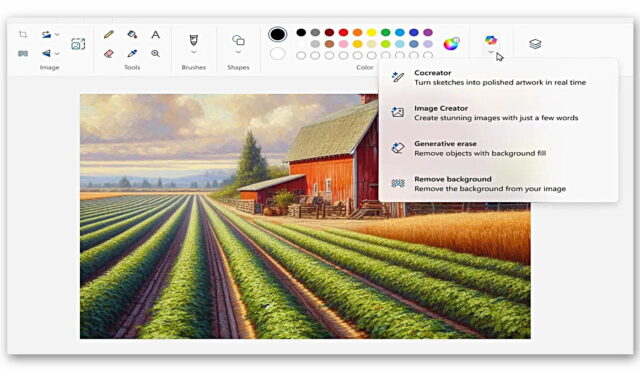This screenshot has width=640, height=372.
Task: Click the Remove background menu icon
Action: click(398, 183)
